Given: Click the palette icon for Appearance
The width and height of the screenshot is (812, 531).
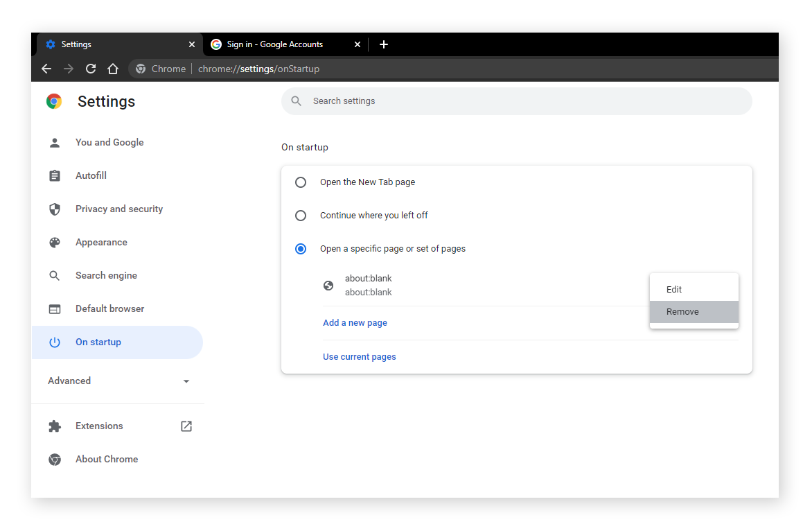Looking at the screenshot, I should [x=54, y=243].
